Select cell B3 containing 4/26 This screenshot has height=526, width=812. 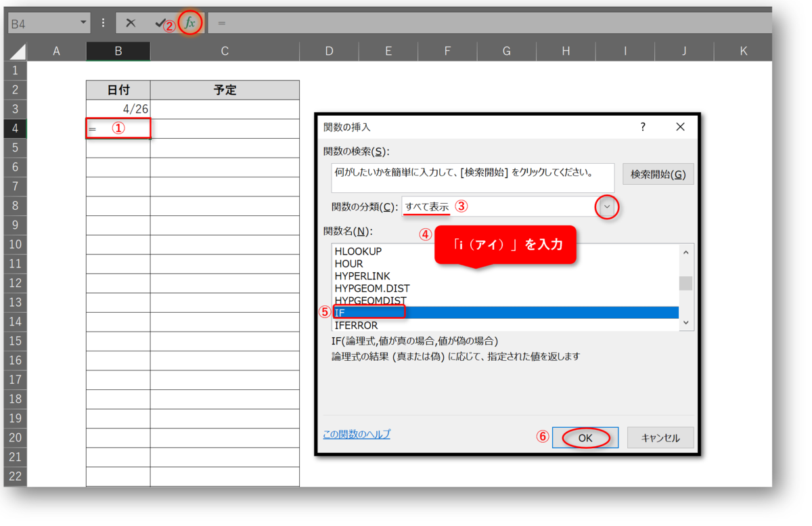[x=118, y=108]
